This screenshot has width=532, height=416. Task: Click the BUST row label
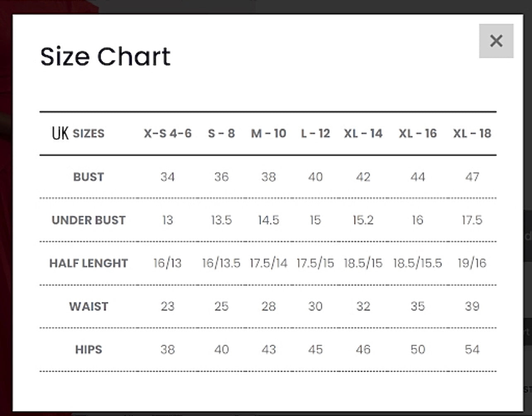point(88,177)
